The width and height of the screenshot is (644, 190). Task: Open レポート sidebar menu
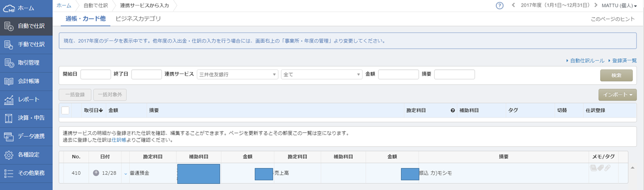(x=26, y=100)
